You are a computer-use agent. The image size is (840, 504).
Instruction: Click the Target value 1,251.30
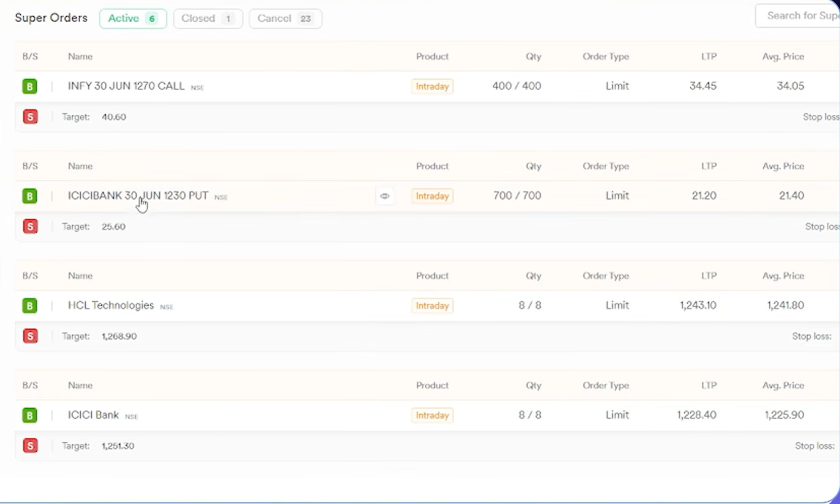pyautogui.click(x=118, y=446)
